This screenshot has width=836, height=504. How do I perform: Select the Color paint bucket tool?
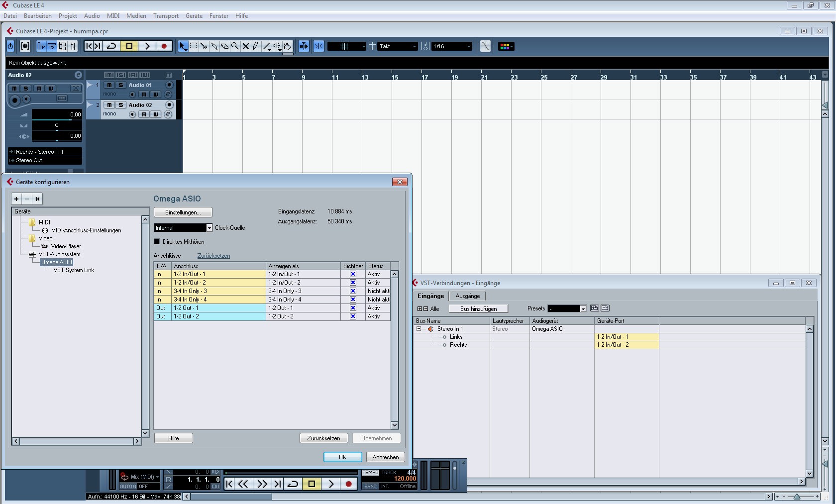tap(288, 46)
